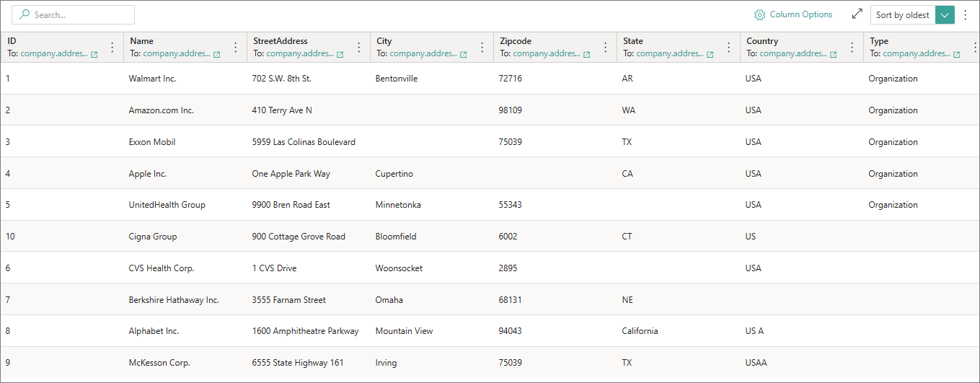Open Column Options settings
Viewport: 980px width, 383px height.
[x=793, y=14]
